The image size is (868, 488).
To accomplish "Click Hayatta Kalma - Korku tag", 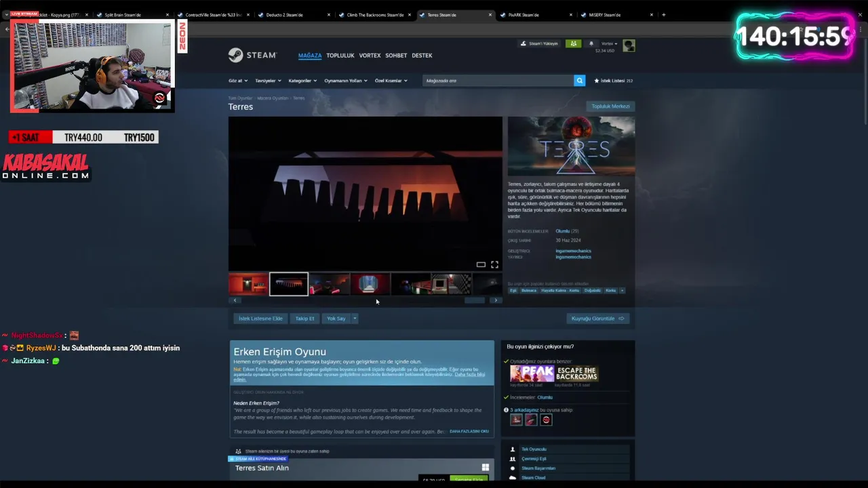I will 560,290.
